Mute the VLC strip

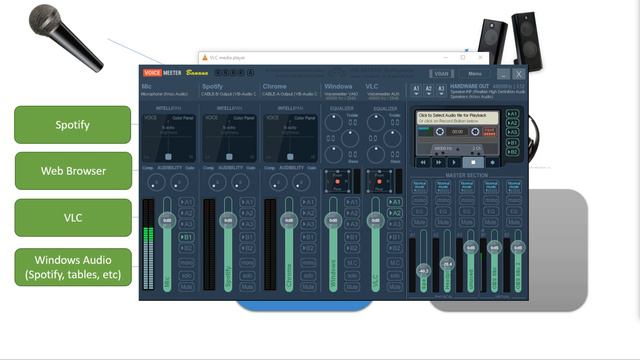click(394, 287)
